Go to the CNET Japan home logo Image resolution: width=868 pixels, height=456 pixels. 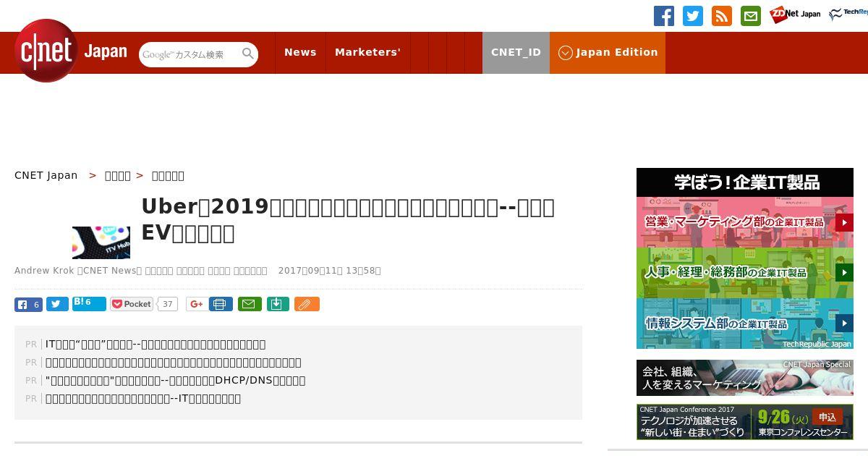(x=71, y=51)
